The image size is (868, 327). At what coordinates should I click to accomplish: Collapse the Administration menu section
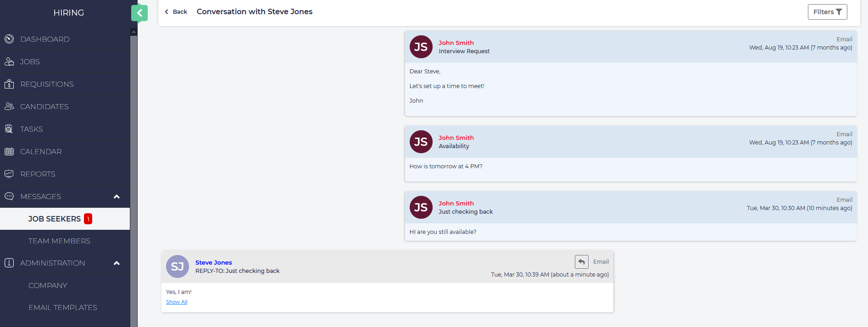click(117, 263)
